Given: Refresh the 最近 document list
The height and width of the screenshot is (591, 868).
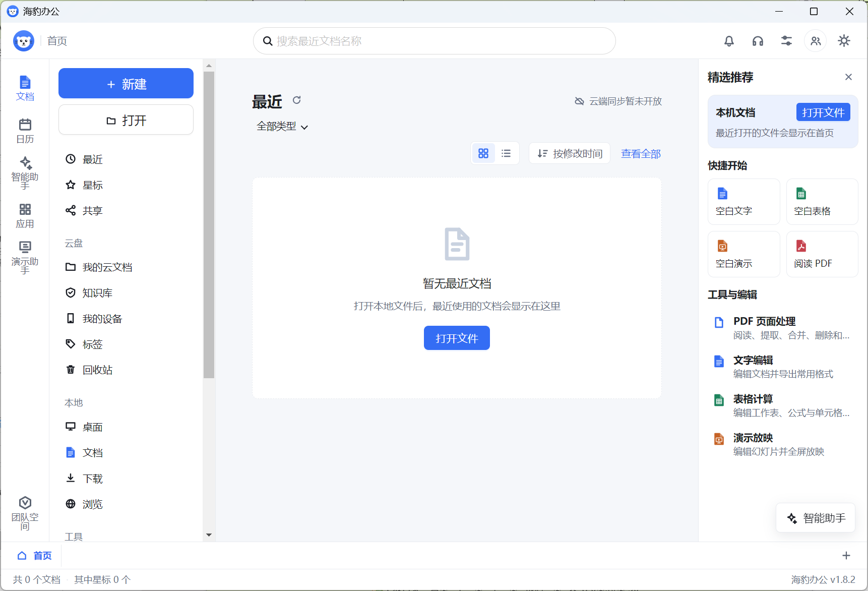Looking at the screenshot, I should [297, 100].
